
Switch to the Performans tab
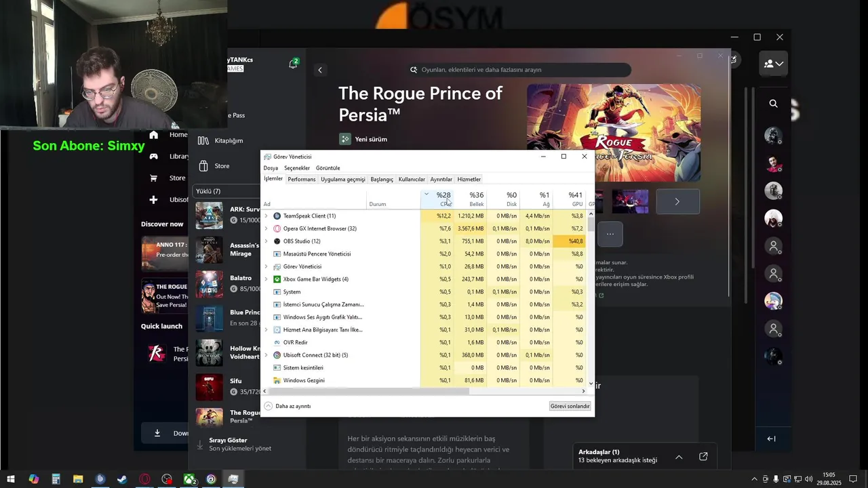click(x=302, y=180)
